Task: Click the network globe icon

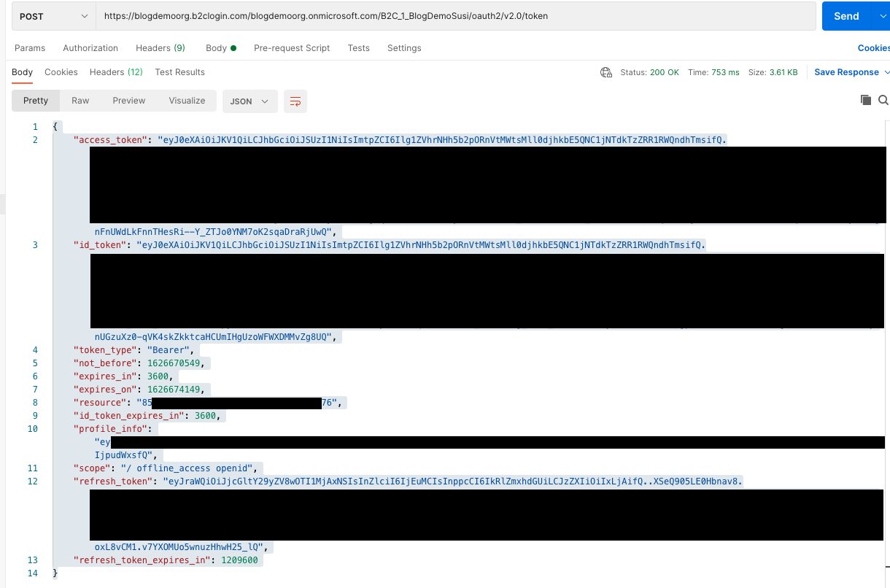Action: [606, 72]
